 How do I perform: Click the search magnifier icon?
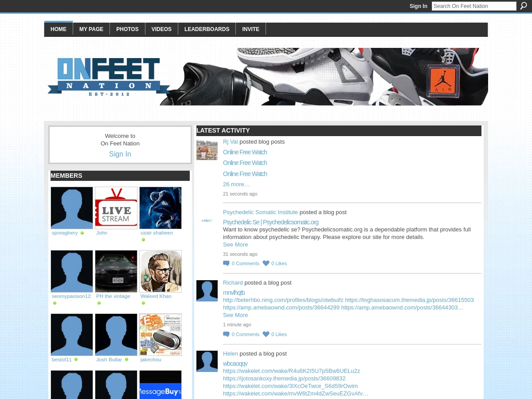point(524,6)
